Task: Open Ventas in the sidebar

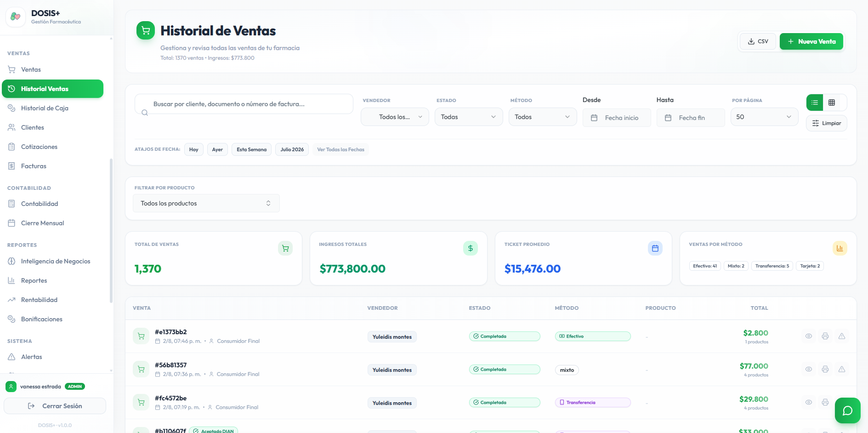Action: click(x=52, y=69)
